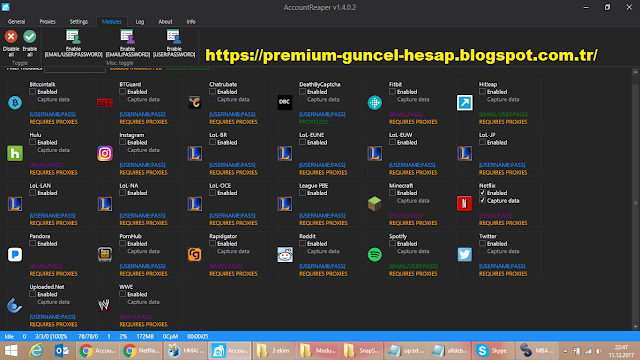Open the About tab
Viewport: 640px width, 360px height.
[x=165, y=22]
